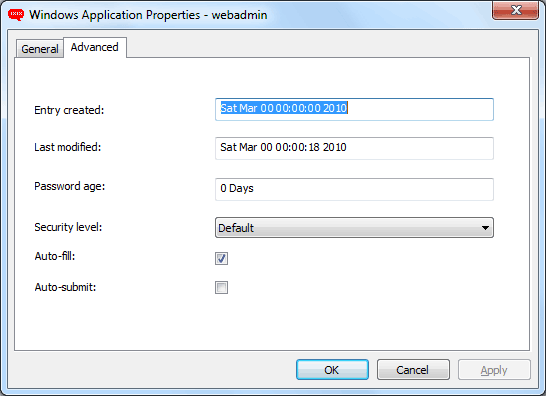Click the 'Entry created:' label
The image size is (546, 396).
[69, 110]
